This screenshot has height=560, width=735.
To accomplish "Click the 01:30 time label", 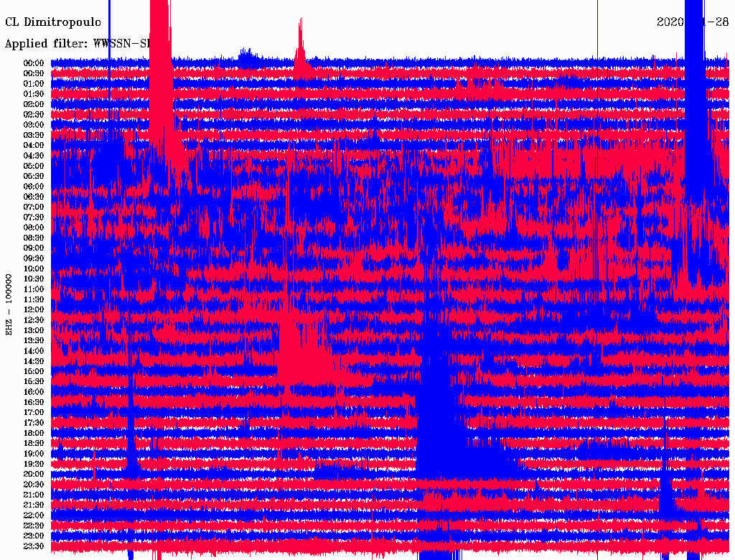I will pyautogui.click(x=34, y=94).
